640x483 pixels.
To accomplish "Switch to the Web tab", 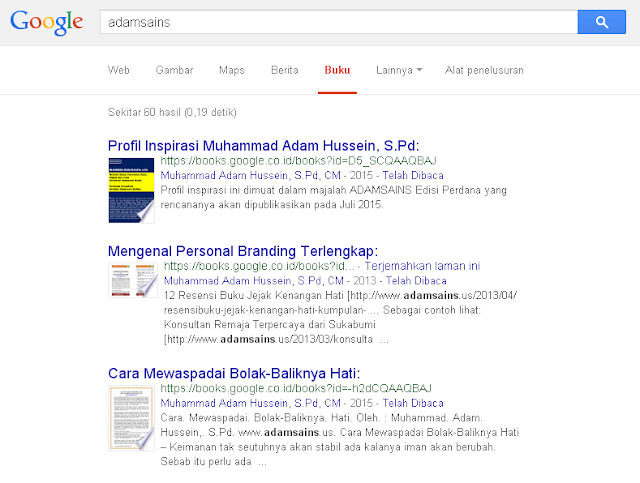I will coord(119,70).
